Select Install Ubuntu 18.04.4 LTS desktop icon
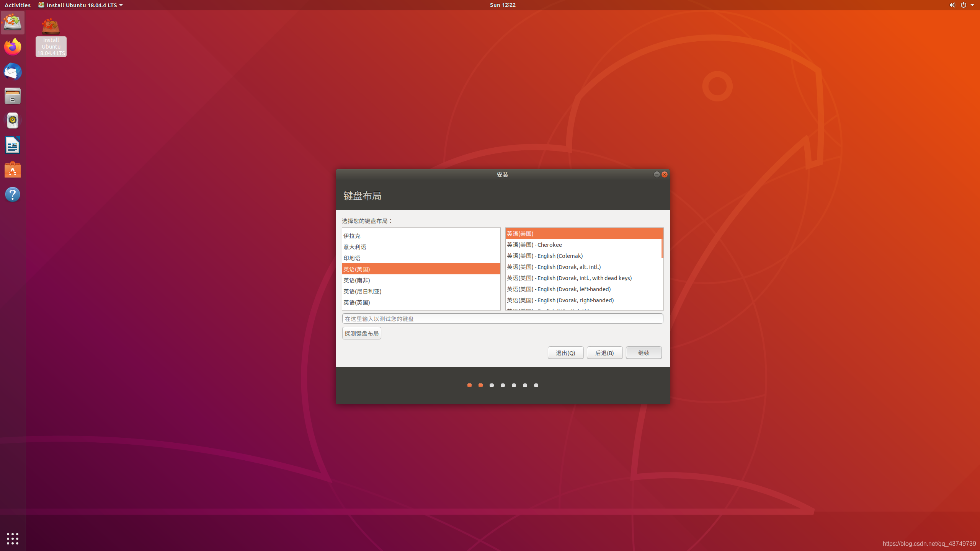 click(51, 37)
